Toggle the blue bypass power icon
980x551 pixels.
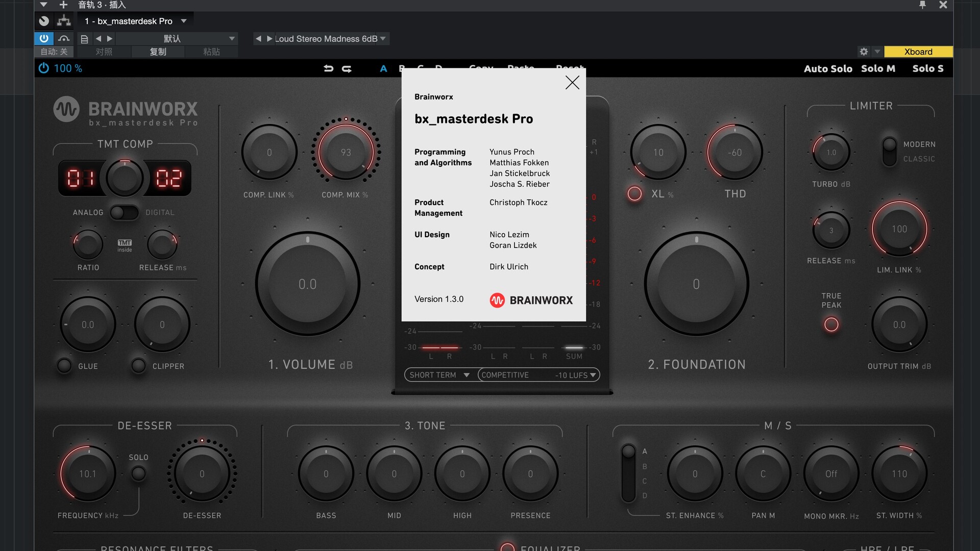[44, 38]
